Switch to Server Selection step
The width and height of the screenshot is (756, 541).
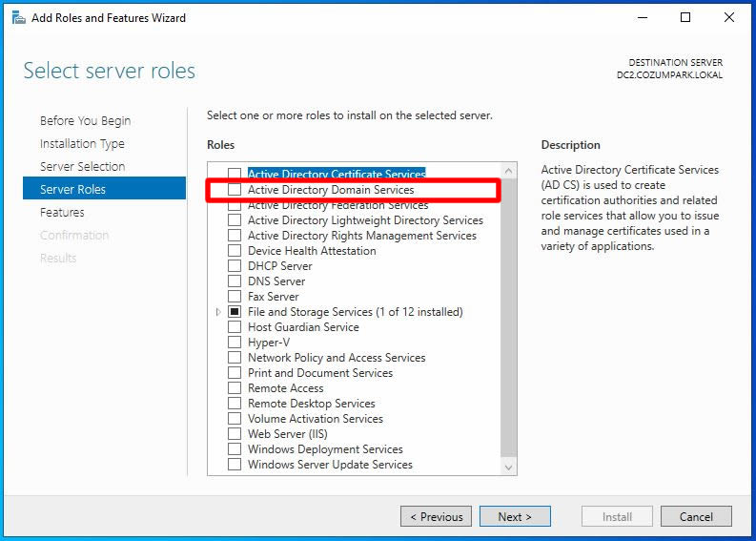(x=82, y=167)
